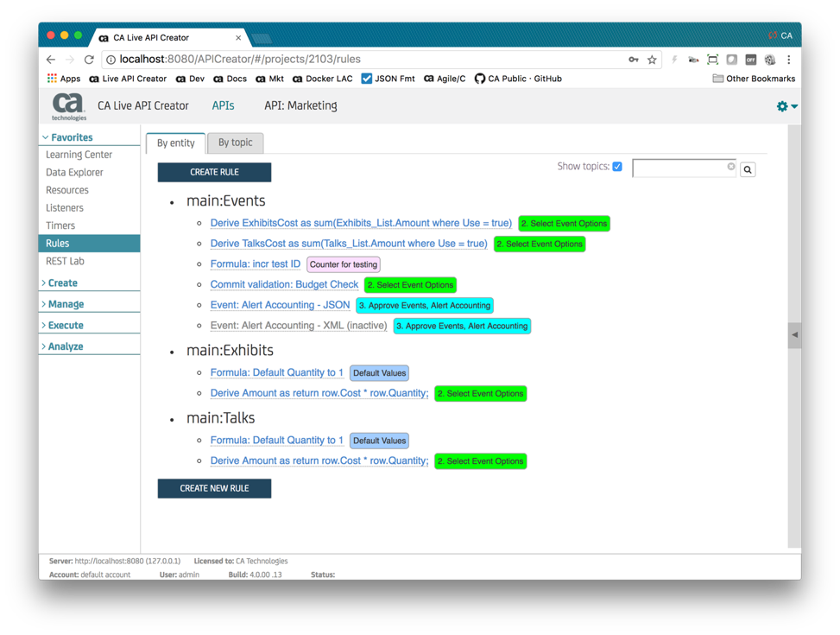The width and height of the screenshot is (840, 635).
Task: Click the main:Events entity heading
Action: 225,200
